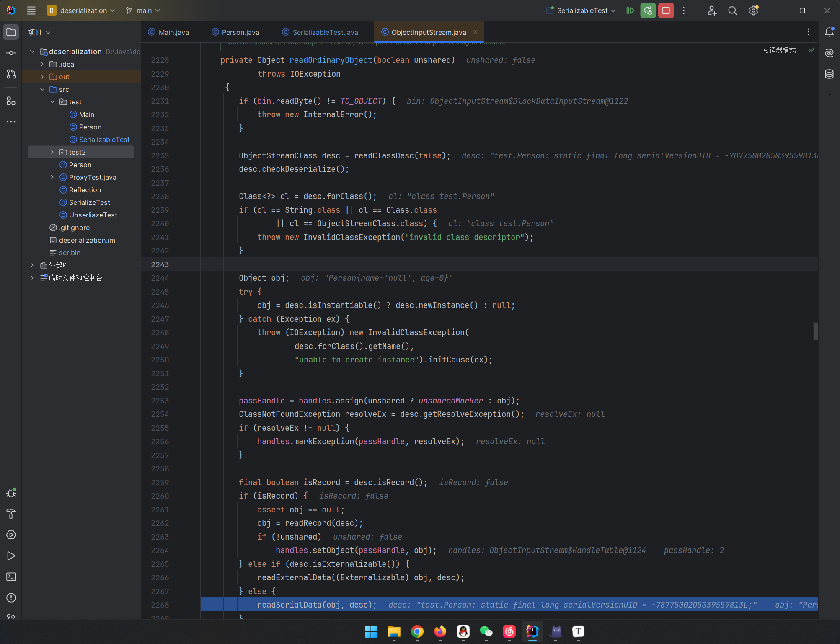This screenshot has width=840, height=644.
Task: Open Typora from taskbar
Action: tap(578, 631)
